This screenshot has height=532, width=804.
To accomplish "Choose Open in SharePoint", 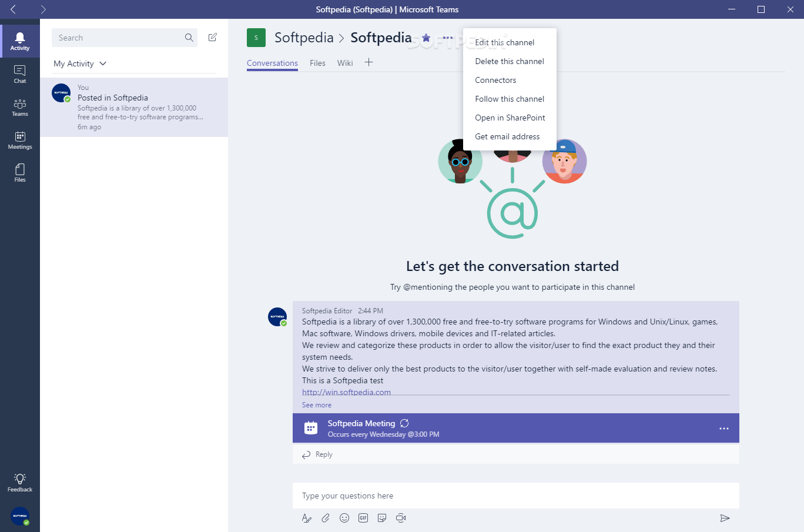I will pos(510,118).
